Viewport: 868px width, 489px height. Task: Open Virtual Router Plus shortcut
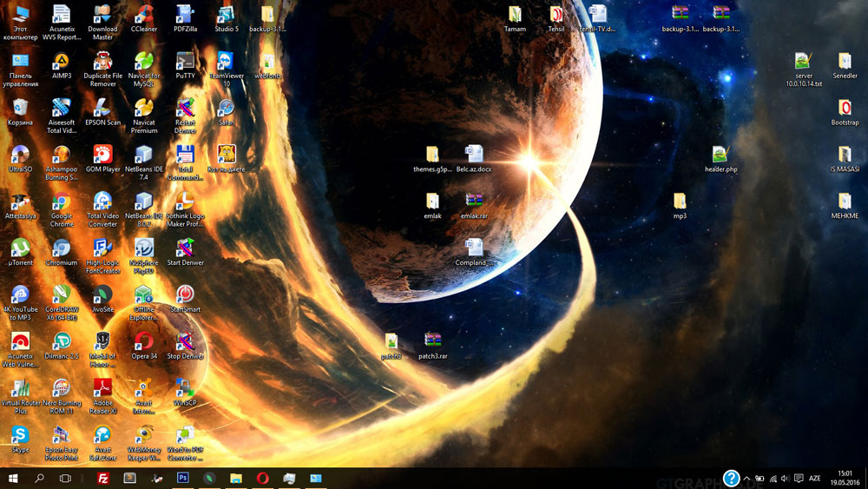coord(21,396)
